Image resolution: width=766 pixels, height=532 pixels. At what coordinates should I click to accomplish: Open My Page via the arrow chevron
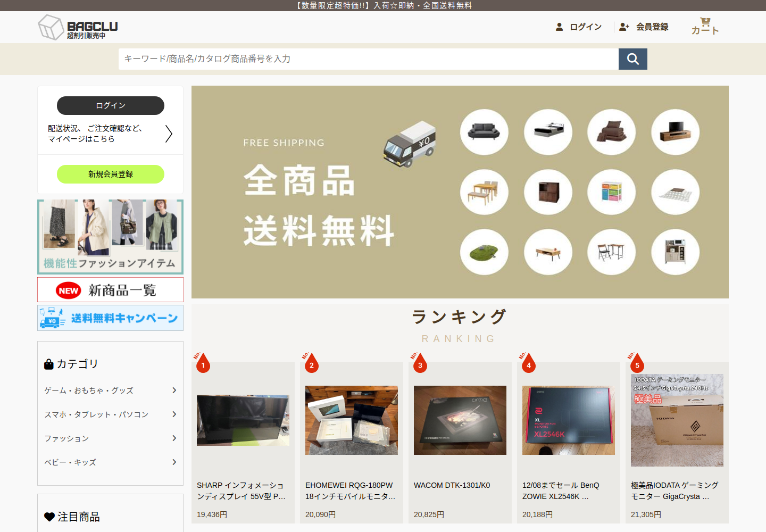(x=169, y=134)
